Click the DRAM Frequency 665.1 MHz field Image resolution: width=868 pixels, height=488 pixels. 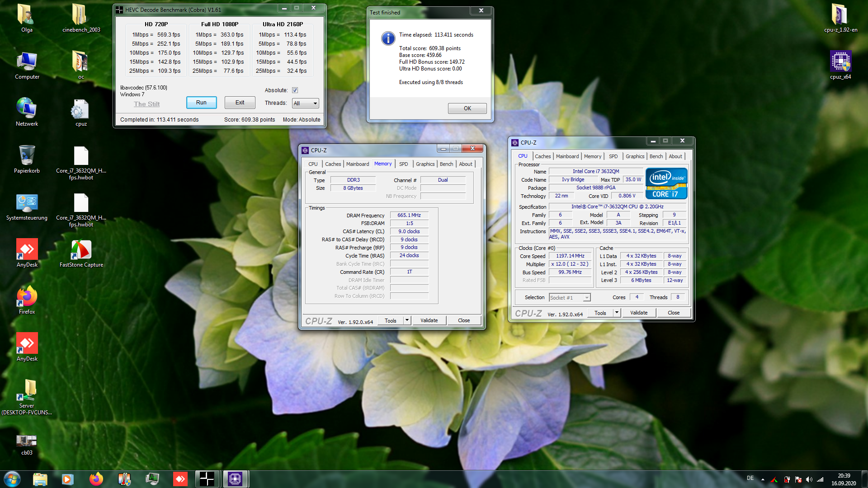pos(409,215)
